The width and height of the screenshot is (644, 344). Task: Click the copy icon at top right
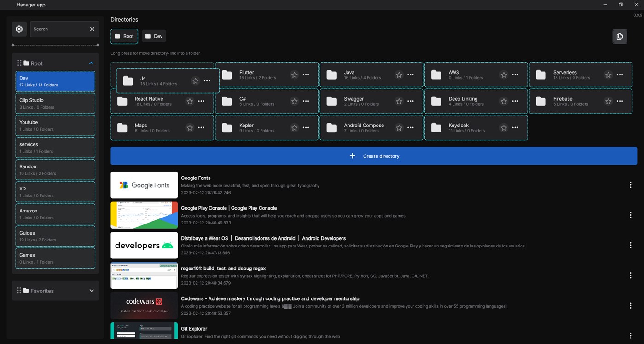620,36
